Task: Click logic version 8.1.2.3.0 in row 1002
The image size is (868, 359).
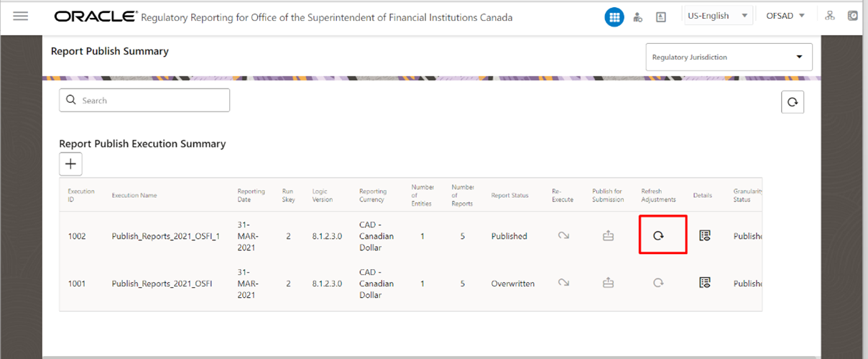Action: tap(328, 236)
